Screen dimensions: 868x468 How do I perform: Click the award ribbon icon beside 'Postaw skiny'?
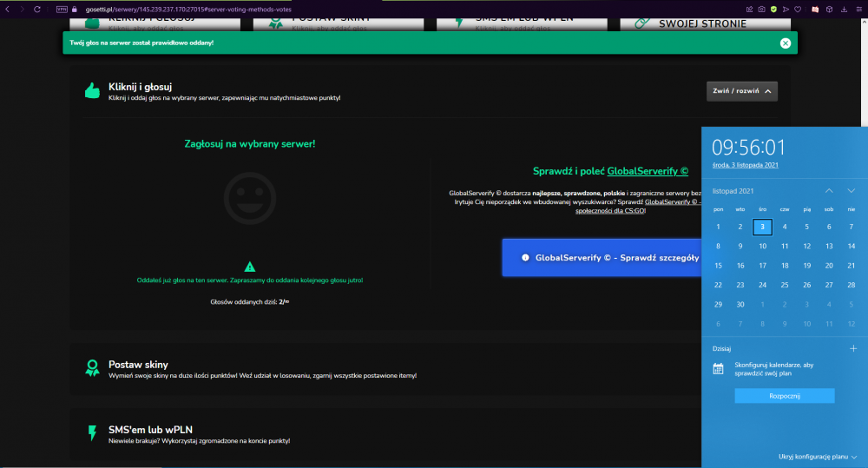point(93,368)
